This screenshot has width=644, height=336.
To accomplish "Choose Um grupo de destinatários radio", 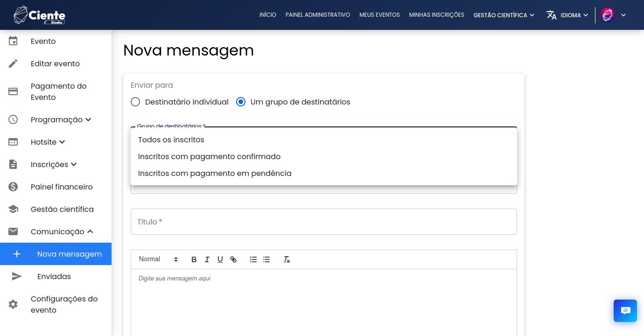I will 241,102.
